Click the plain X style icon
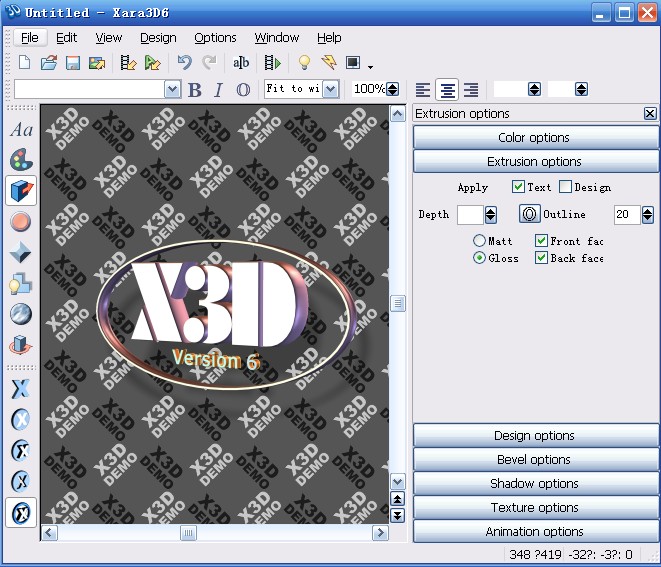The image size is (661, 567). point(20,388)
